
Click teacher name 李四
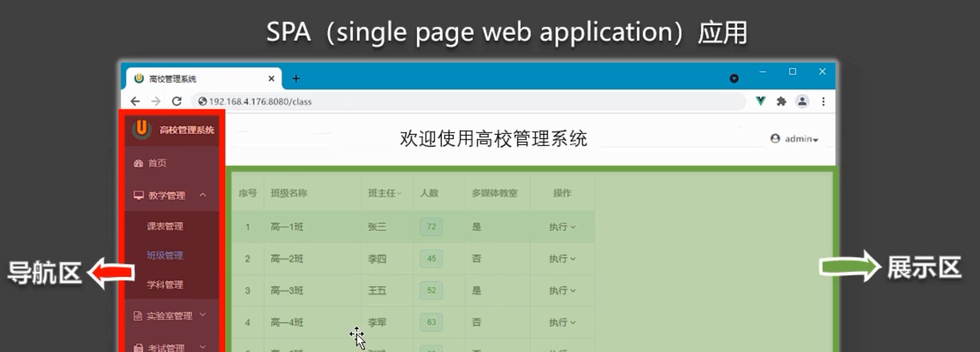pos(377,259)
